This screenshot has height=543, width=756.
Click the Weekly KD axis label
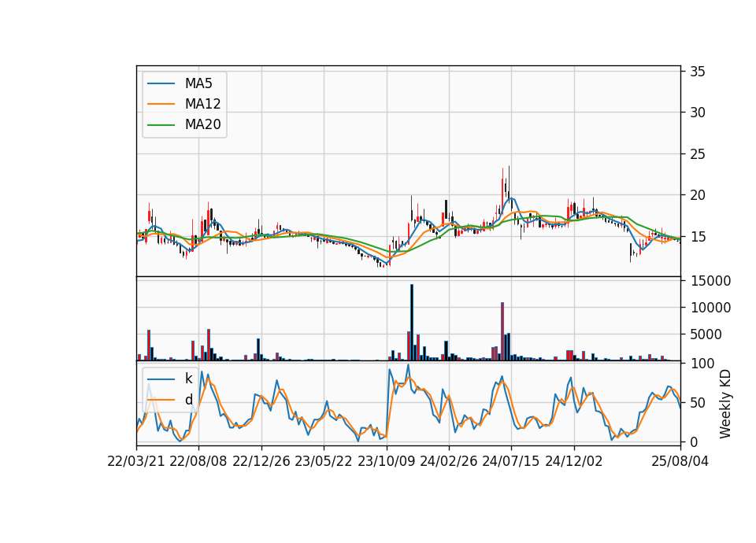point(724,404)
